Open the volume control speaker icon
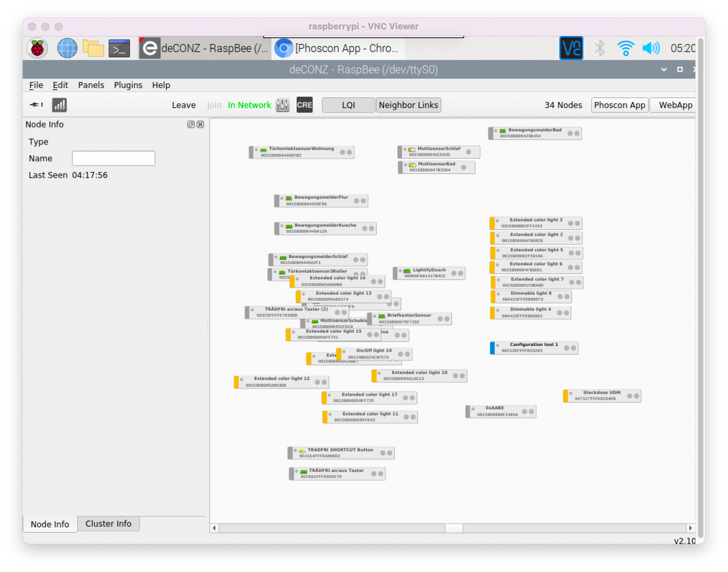This screenshot has width=728, height=572. 651,48
